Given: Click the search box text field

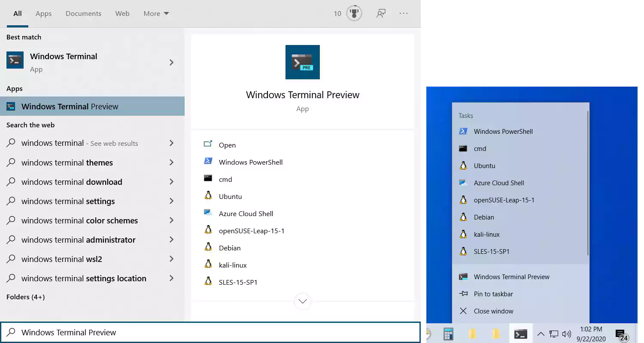Looking at the screenshot, I should (x=210, y=332).
